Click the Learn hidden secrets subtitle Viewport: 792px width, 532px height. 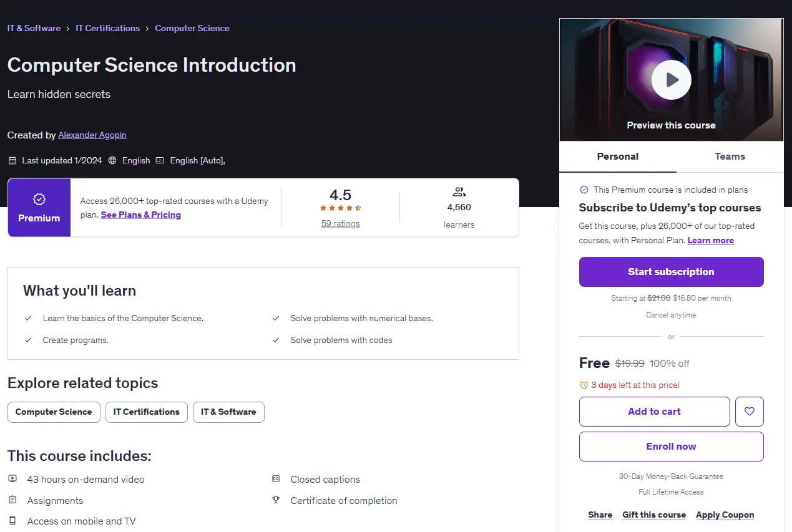click(x=59, y=94)
